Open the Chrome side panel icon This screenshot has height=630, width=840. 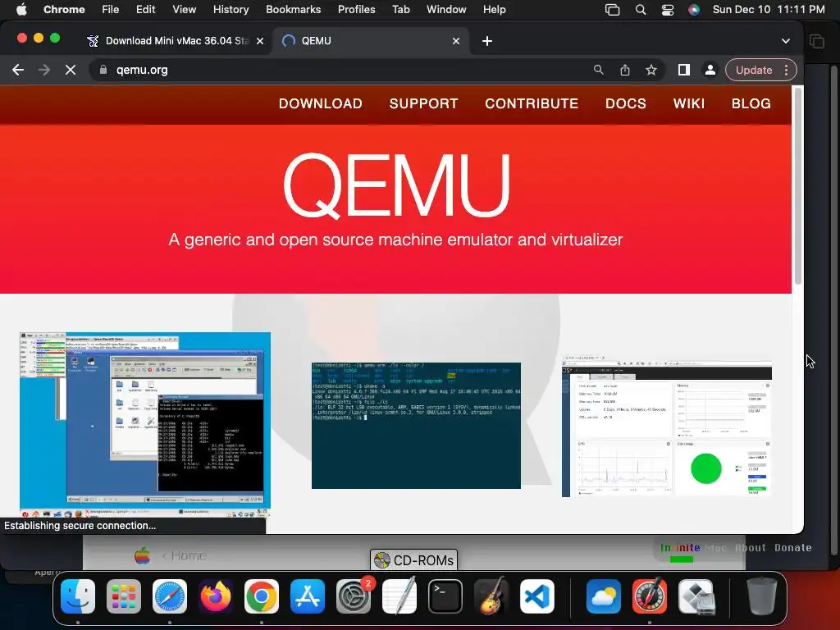pos(683,70)
